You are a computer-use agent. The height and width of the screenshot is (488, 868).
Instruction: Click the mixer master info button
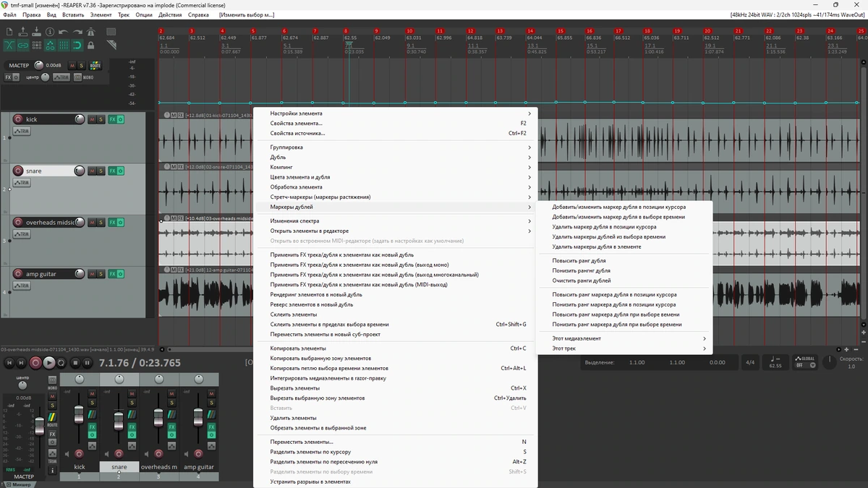[x=52, y=470]
